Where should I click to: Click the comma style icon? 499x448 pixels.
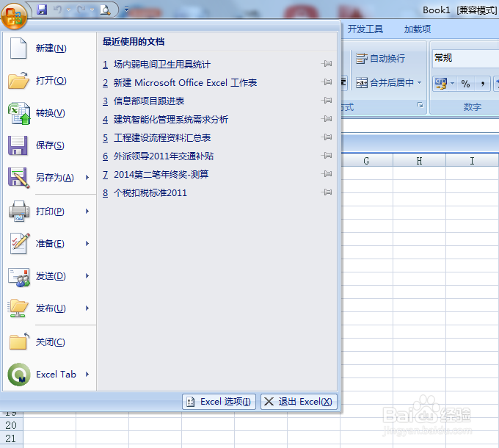coord(482,84)
